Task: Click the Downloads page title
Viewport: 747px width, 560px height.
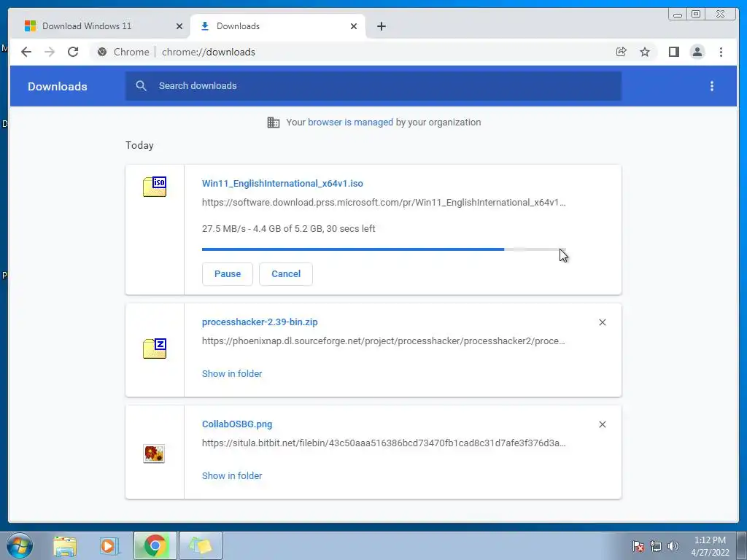Action: [57, 86]
